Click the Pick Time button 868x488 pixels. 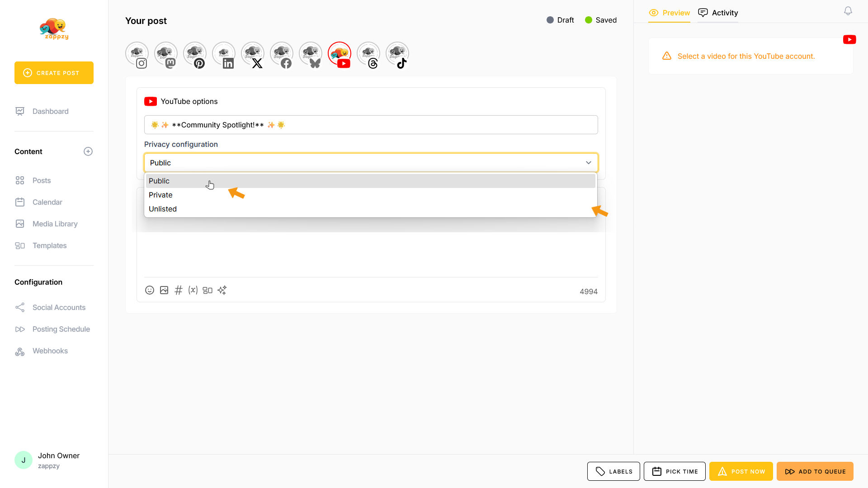[x=675, y=471]
